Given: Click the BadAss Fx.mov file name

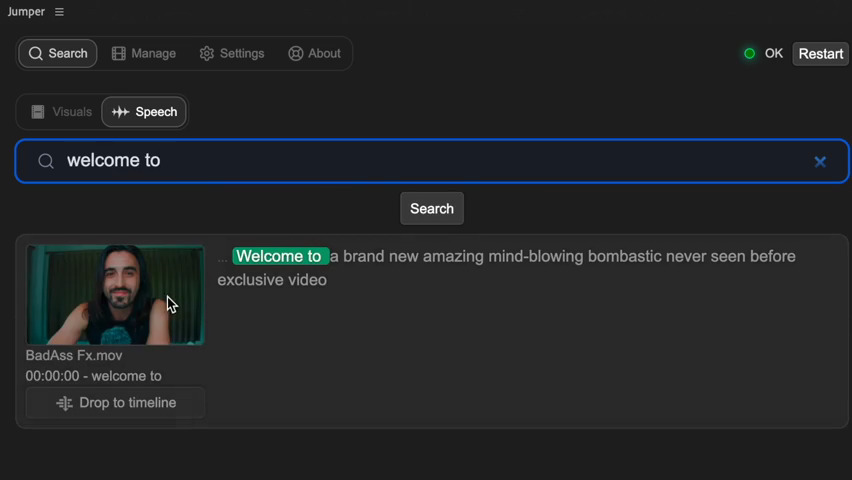Looking at the screenshot, I should pos(74,355).
